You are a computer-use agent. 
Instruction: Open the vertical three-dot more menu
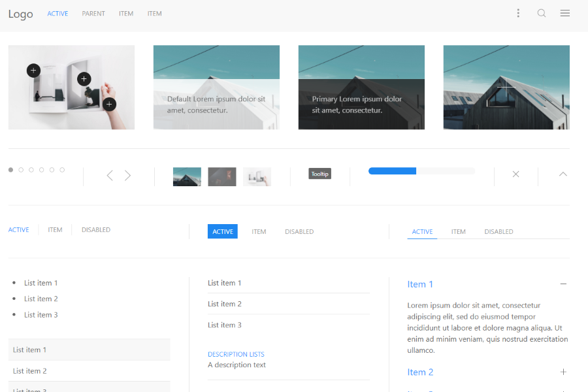click(x=518, y=13)
